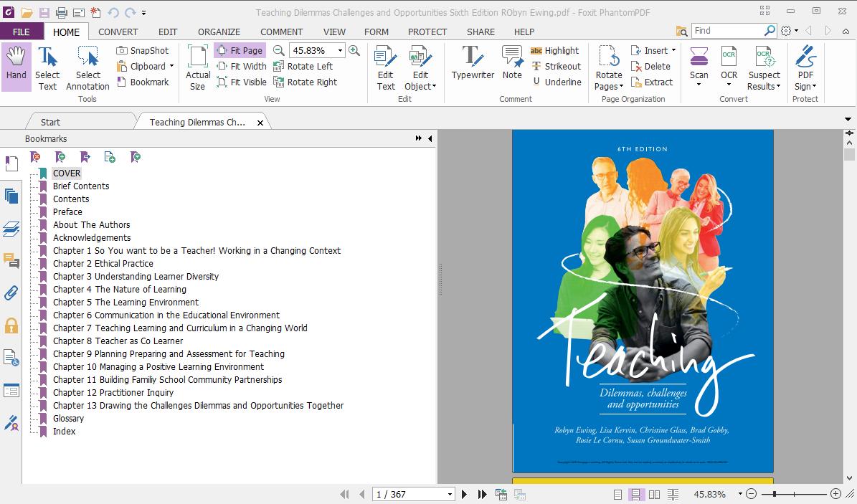Screen dimensions: 857x504
Task: Jump to last page button
Action: [x=482, y=494]
